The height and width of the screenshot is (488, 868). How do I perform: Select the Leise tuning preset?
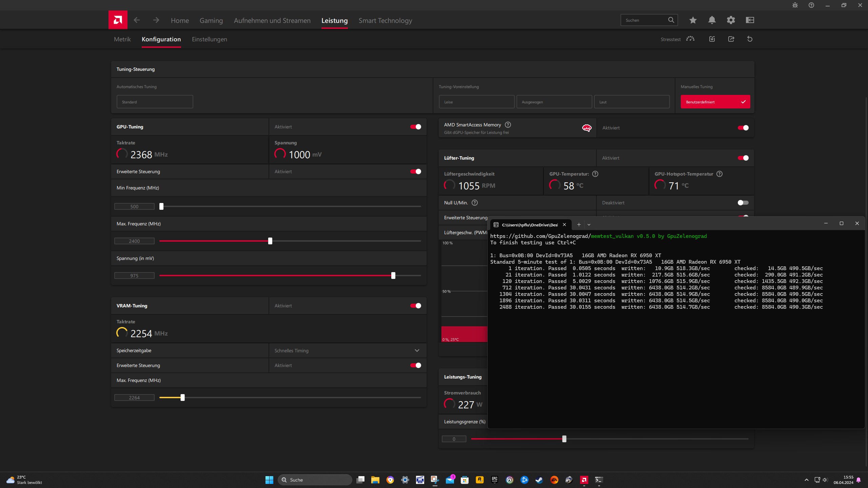476,102
